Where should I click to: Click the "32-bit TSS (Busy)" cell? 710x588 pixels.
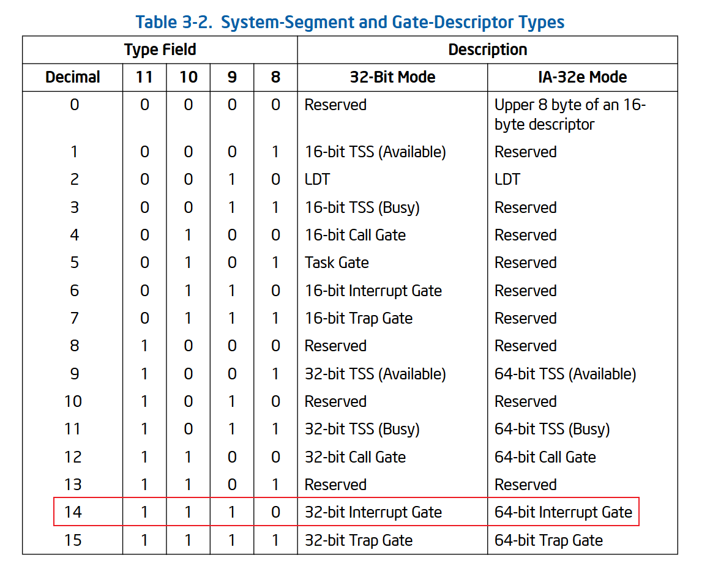362,429
